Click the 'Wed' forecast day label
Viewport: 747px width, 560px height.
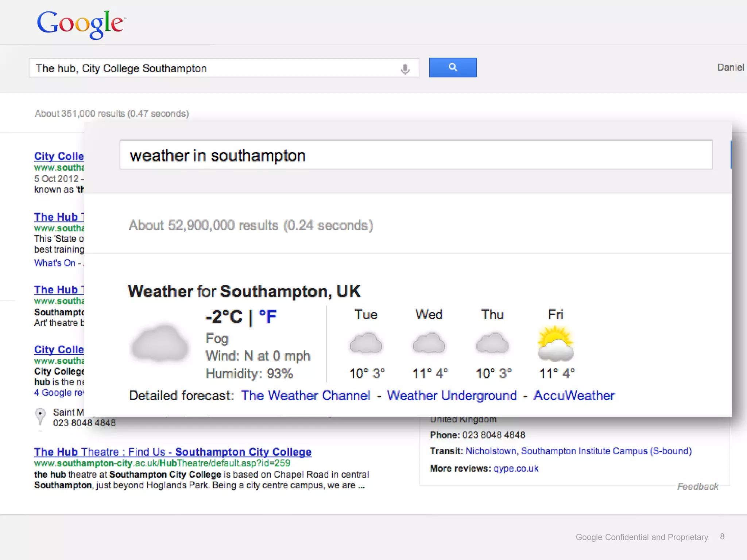point(429,314)
